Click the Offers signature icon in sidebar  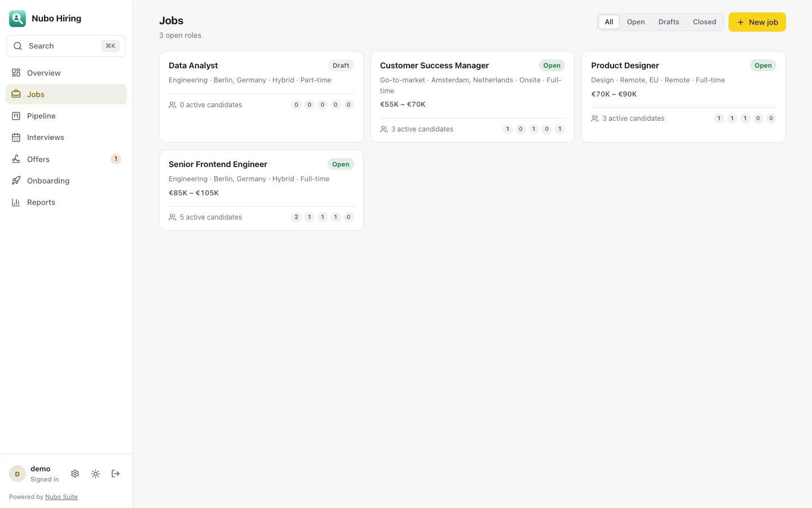pos(16,159)
